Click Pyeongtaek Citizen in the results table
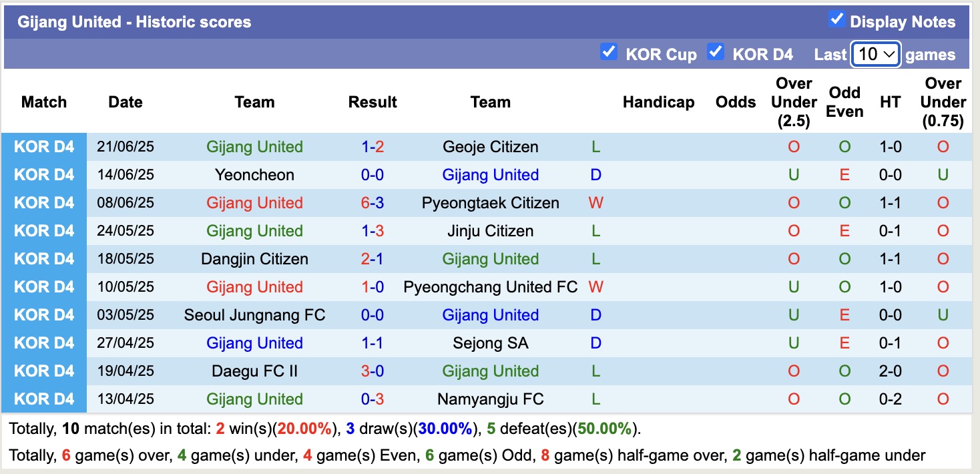The image size is (980, 474). point(491,202)
